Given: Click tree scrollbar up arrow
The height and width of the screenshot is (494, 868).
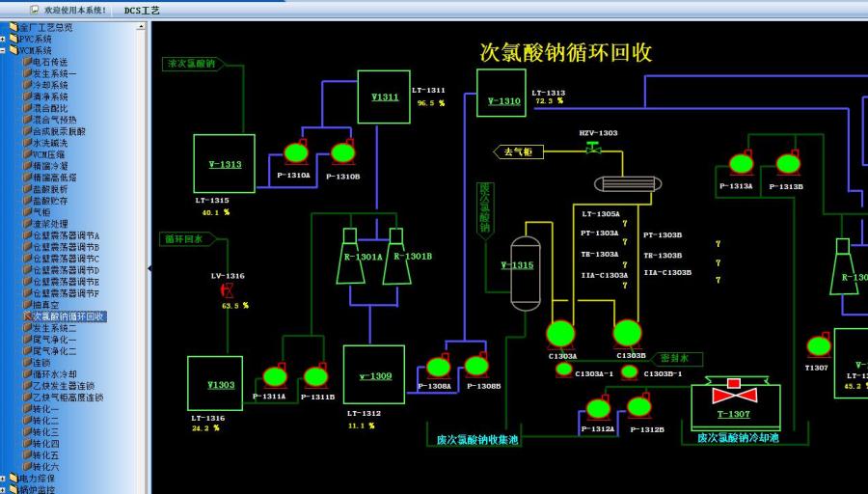Looking at the screenshot, I should [141, 26].
